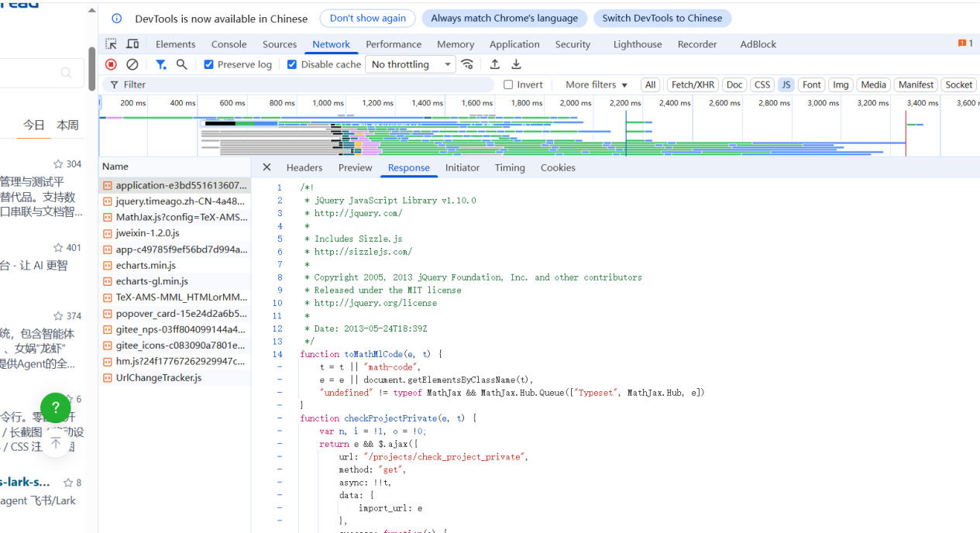Select the jweixin-1.2.0.js request
Screen dimensions: 980x533
[174, 233]
